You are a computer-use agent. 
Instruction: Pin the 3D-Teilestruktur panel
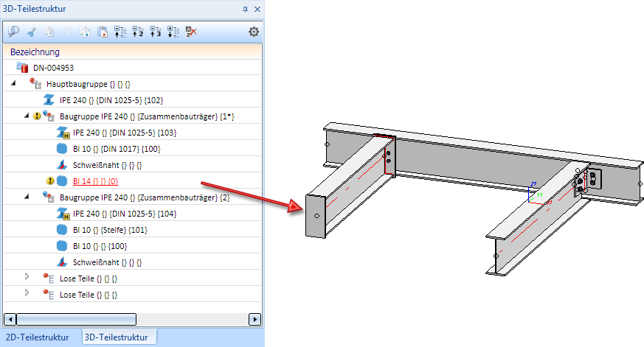(x=245, y=9)
